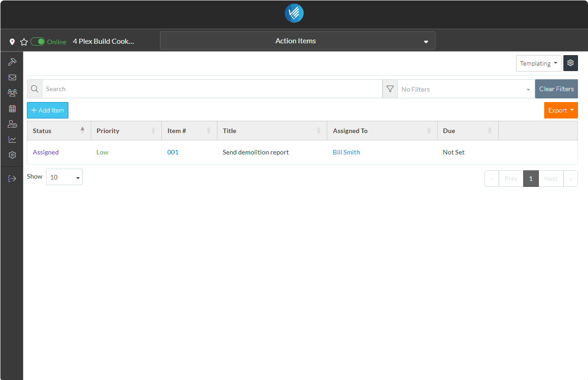588x380 pixels.
Task: Click the location pin icon
Action: pyautogui.click(x=12, y=42)
